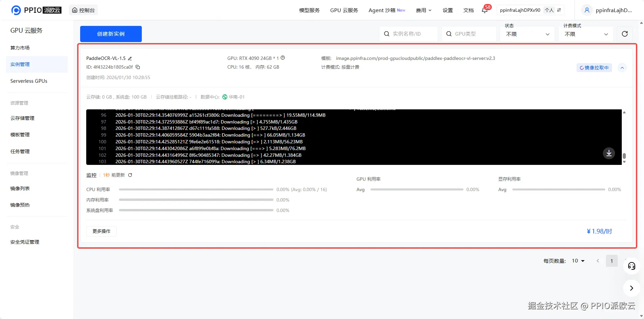
Task: Click the 更多操作 button
Action: [101, 231]
